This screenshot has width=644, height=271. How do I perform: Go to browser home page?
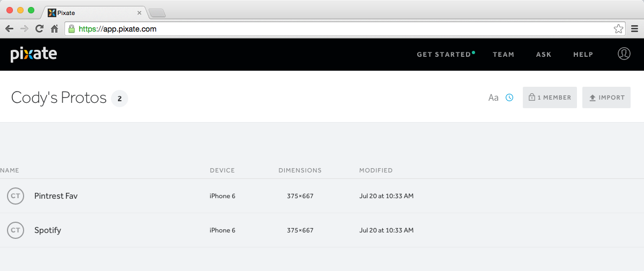tap(54, 29)
